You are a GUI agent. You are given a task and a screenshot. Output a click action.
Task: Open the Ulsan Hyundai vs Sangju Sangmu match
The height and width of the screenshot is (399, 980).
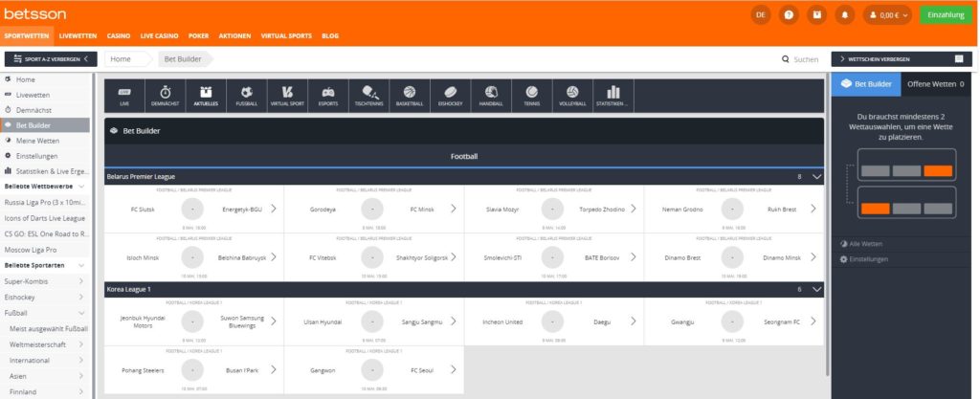[x=374, y=321]
